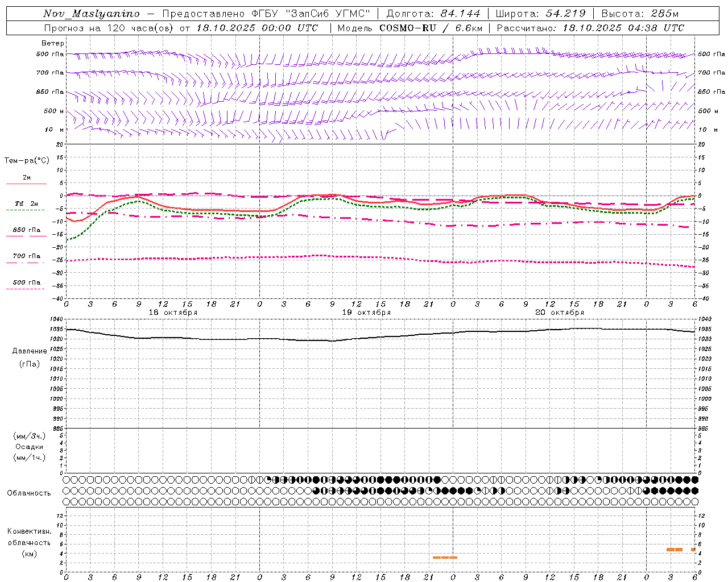
Task: Click the 700 гПа temperature legend entry
Action: [26, 256]
